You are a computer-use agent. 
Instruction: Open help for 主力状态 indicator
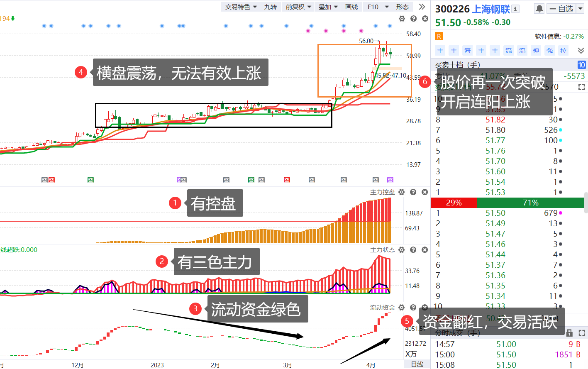point(413,250)
